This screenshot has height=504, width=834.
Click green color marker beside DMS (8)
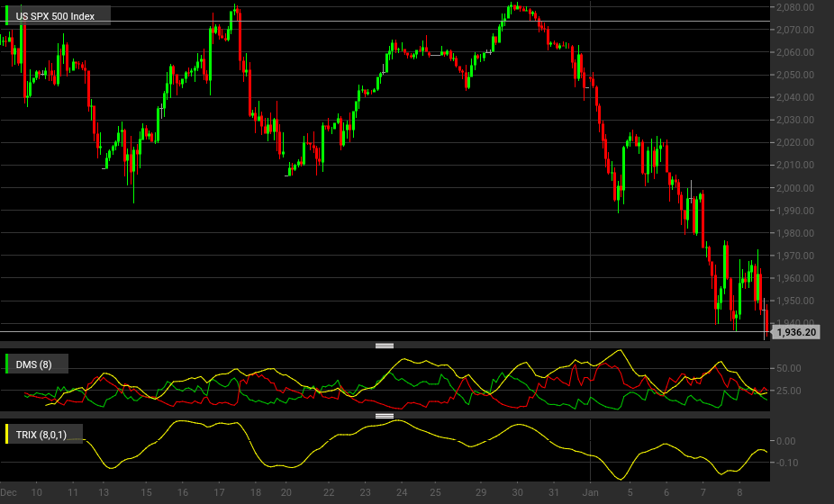click(7, 364)
